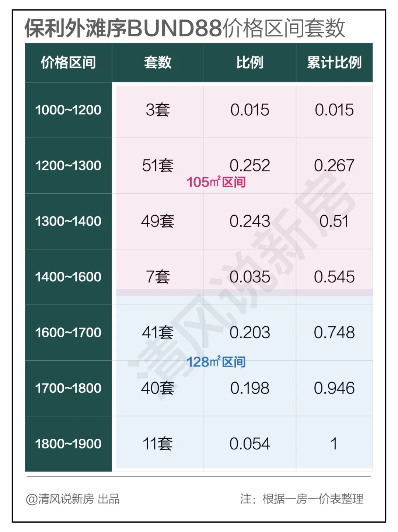Viewport: 398px width, 532px height.
Task: Select the 0.946 cumulative ratio cell
Action: pyautogui.click(x=334, y=388)
